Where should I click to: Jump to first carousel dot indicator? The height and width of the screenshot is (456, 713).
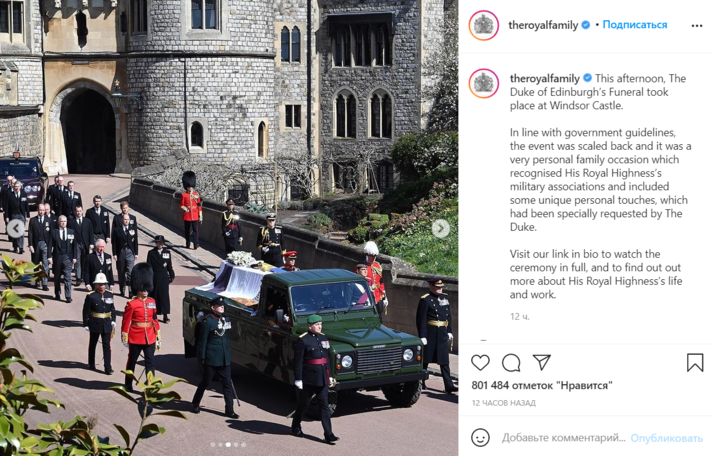click(x=213, y=445)
